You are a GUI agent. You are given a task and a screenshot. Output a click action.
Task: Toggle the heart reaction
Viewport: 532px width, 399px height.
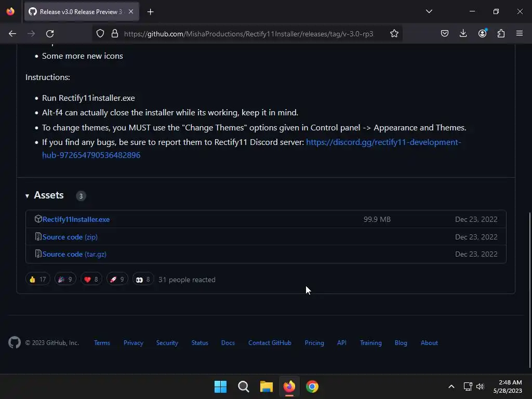tap(91, 280)
